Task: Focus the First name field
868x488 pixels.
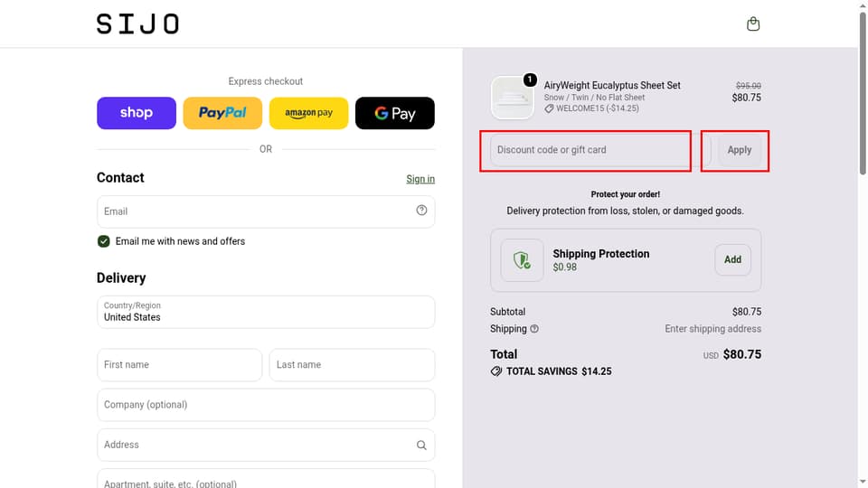Action: tap(179, 364)
